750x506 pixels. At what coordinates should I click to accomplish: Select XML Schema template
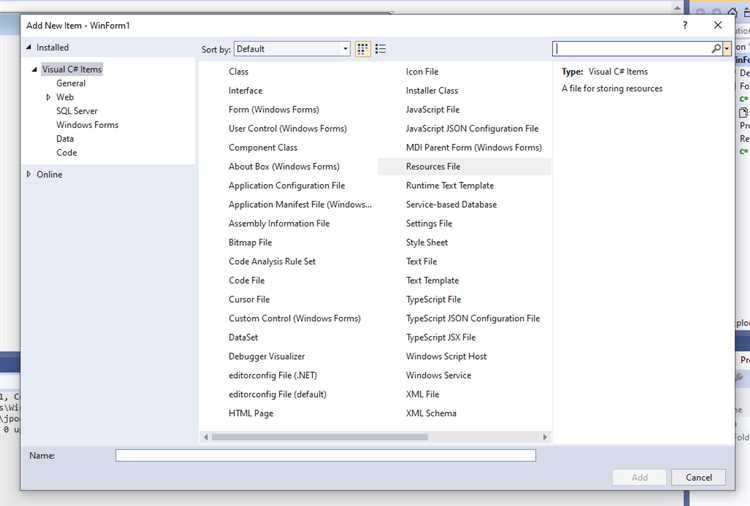[431, 413]
